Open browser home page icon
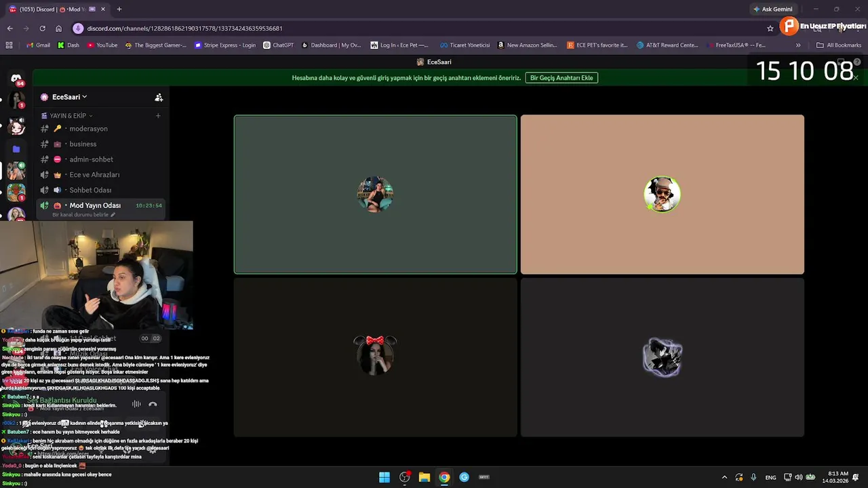The image size is (868, 488). pos(58,28)
